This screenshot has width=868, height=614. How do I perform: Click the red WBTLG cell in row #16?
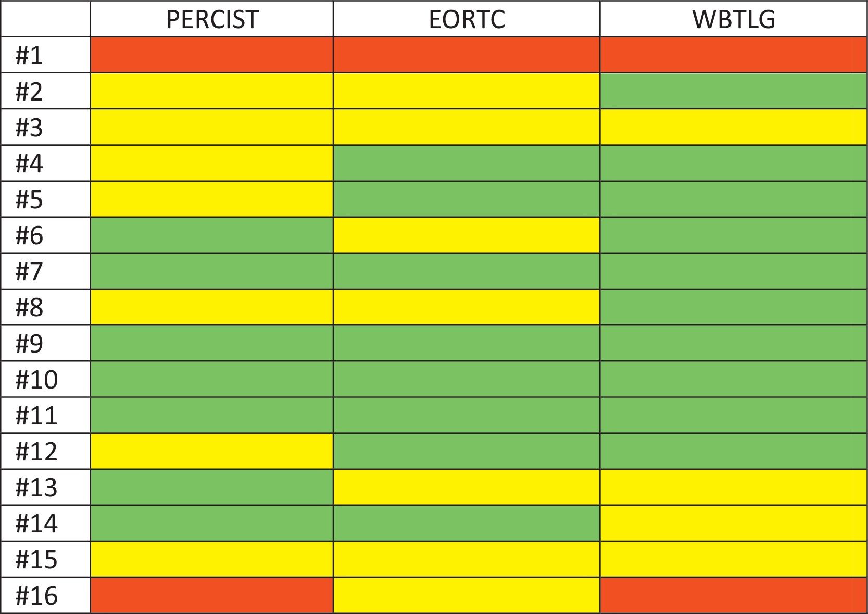(x=733, y=596)
